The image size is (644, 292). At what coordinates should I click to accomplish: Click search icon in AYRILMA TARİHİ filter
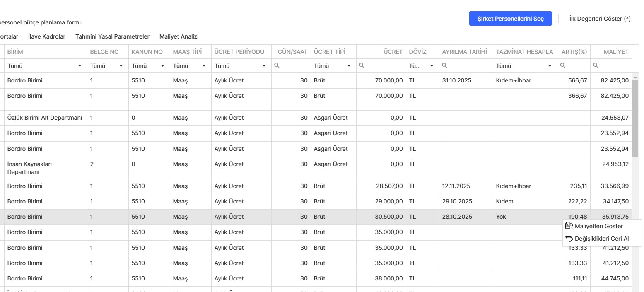444,65
